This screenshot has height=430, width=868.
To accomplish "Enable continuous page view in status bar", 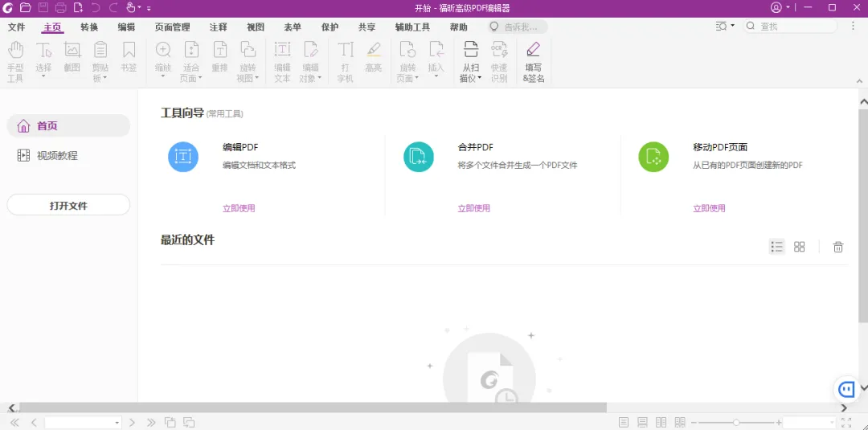I will (x=643, y=422).
